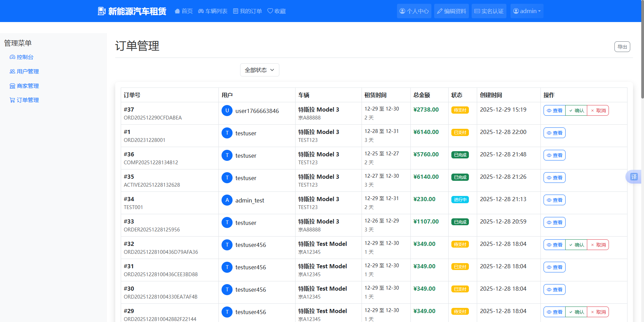This screenshot has height=322, width=644.
Task: View order #31 details
Action: click(x=555, y=267)
